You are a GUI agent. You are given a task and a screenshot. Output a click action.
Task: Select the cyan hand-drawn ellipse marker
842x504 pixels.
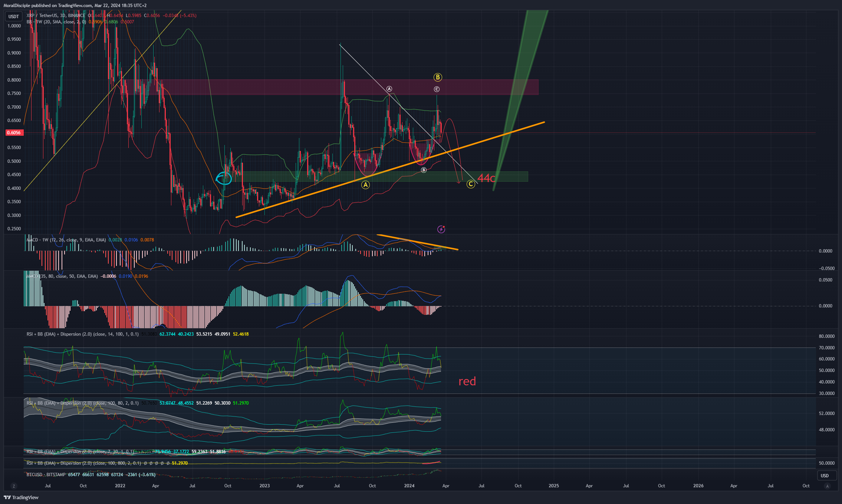224,178
